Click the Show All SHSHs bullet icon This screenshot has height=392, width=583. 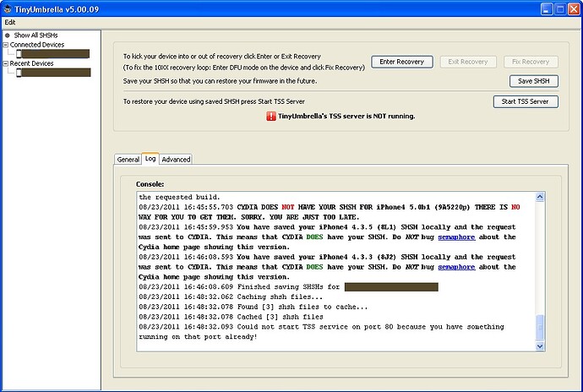[x=7, y=35]
